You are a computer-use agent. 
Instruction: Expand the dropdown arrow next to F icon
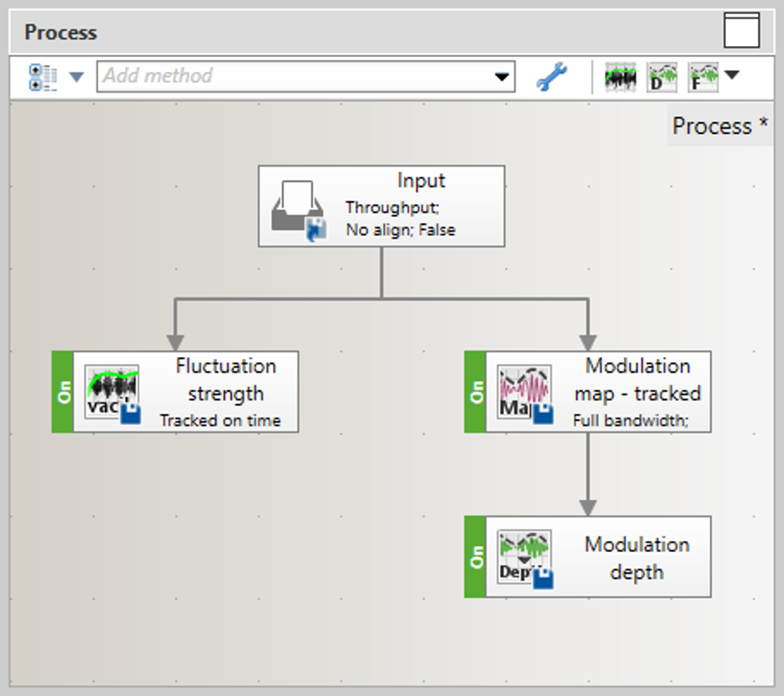pyautogui.click(x=732, y=75)
